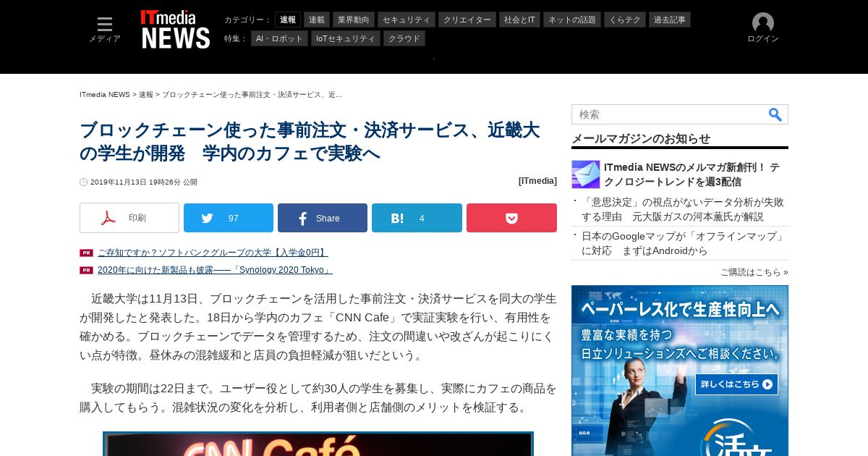The width and height of the screenshot is (868, 456).
Task: Save article to Pocket
Action: [511, 218]
